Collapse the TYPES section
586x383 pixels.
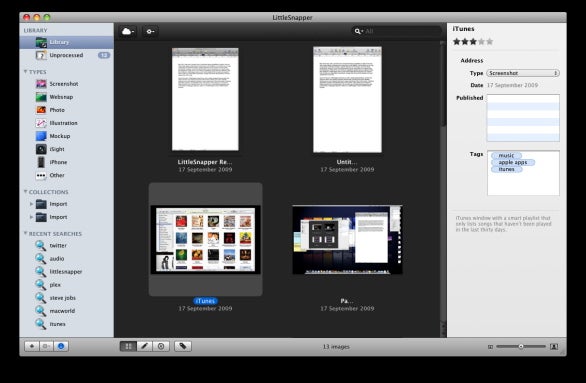coord(25,71)
